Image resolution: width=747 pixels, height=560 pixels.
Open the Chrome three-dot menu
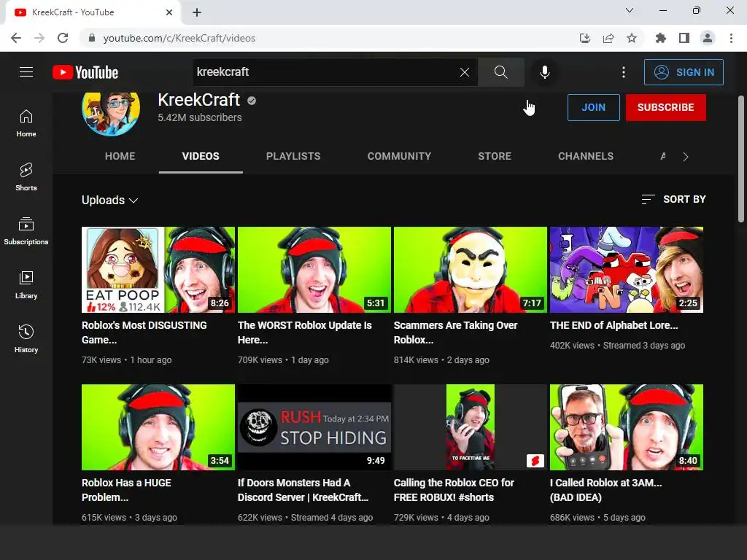pyautogui.click(x=731, y=38)
